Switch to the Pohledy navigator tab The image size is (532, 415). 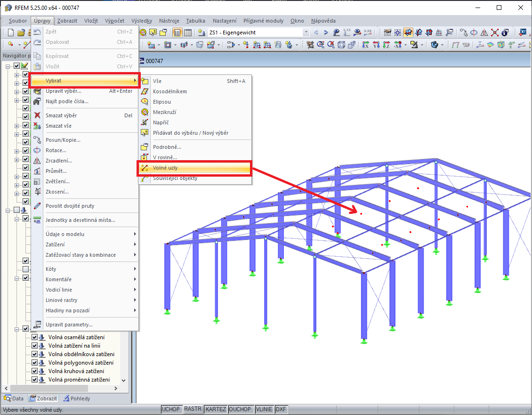(x=77, y=399)
